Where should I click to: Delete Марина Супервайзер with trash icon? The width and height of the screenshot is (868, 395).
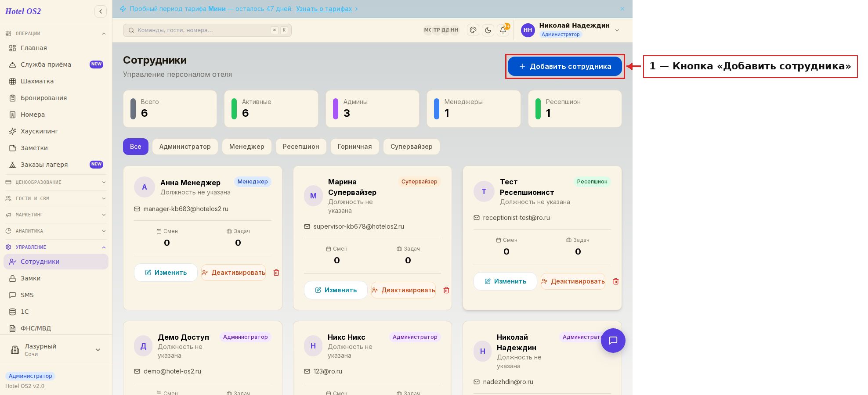446,290
